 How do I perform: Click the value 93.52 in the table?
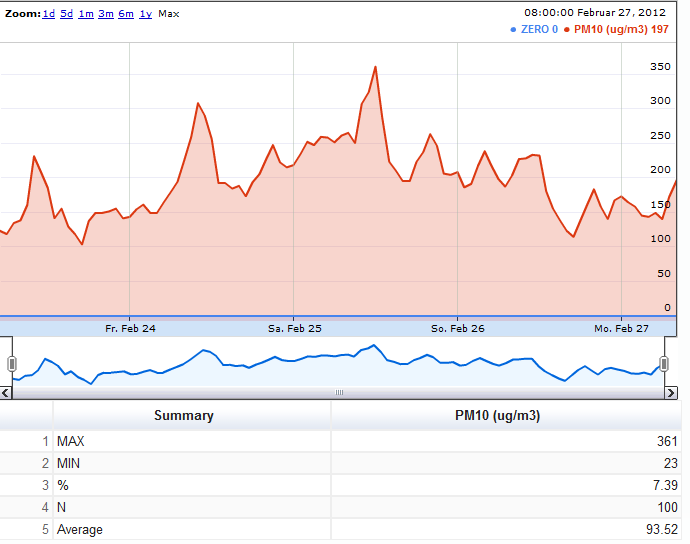click(x=662, y=529)
